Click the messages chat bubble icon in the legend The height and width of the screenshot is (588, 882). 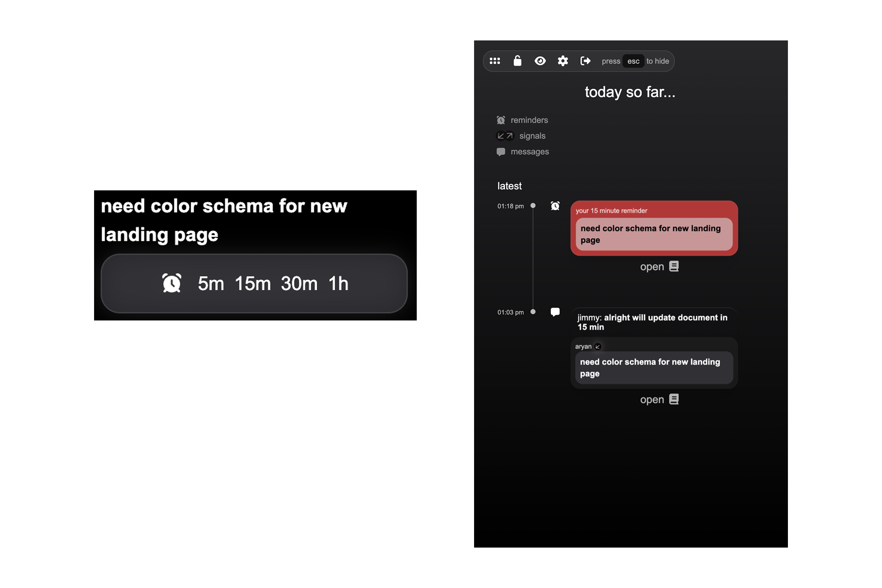(501, 151)
